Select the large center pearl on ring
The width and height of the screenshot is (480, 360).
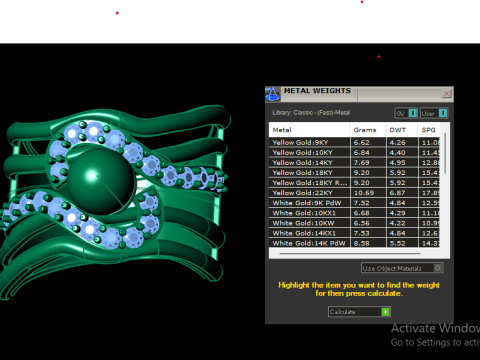click(101, 182)
